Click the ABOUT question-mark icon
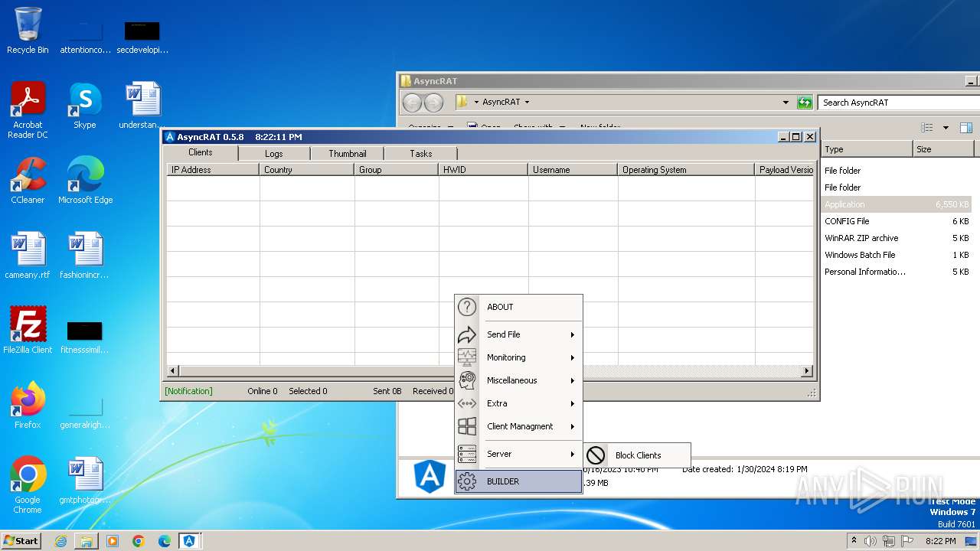This screenshot has height=551, width=980. [x=467, y=307]
